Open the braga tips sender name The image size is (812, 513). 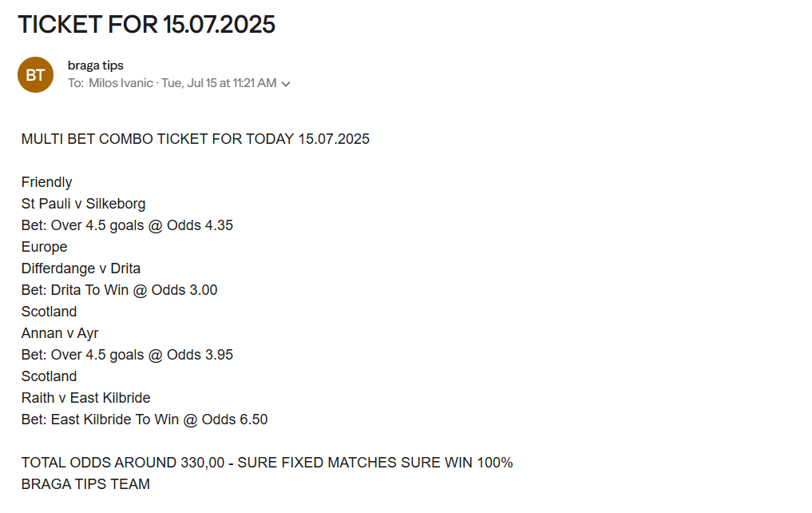pyautogui.click(x=96, y=66)
